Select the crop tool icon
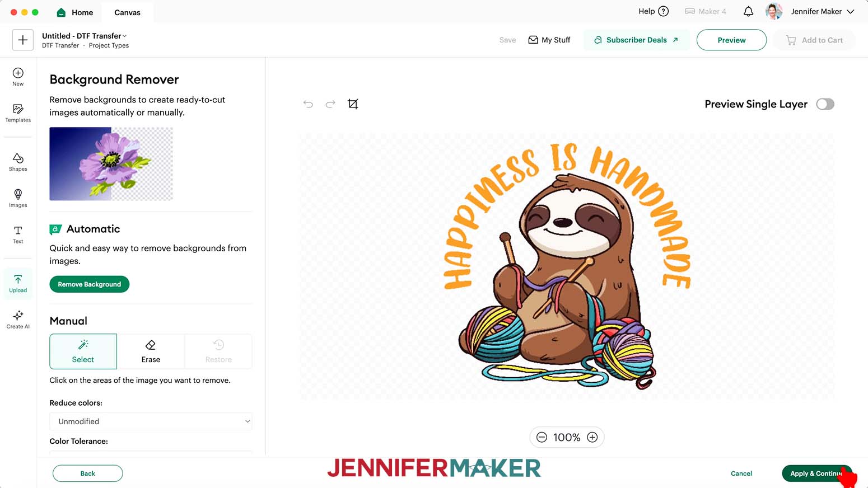Screen dimensions: 868x488 coord(353,104)
